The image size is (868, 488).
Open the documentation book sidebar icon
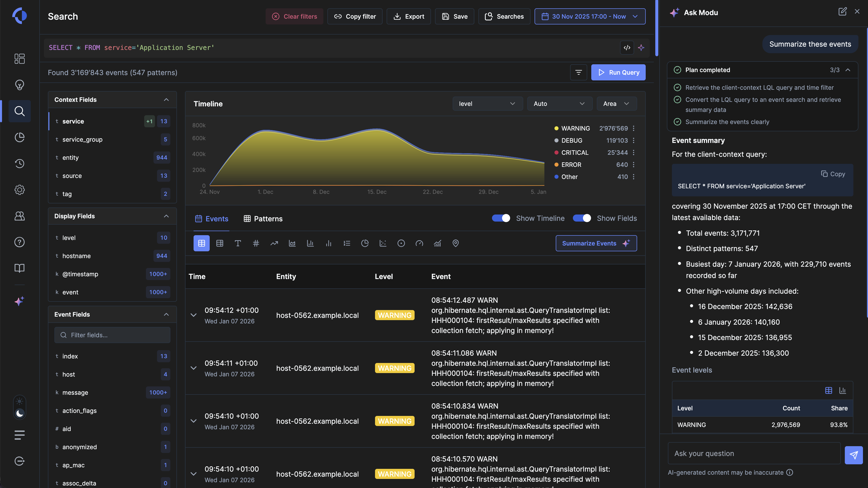coord(20,268)
